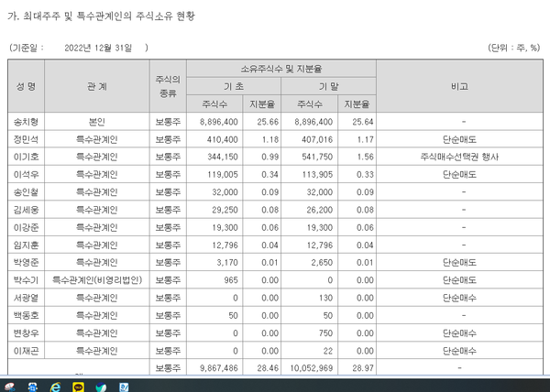550x392 pixels.
Task: Click the total ratio 28.46
Action: pyautogui.click(x=268, y=368)
